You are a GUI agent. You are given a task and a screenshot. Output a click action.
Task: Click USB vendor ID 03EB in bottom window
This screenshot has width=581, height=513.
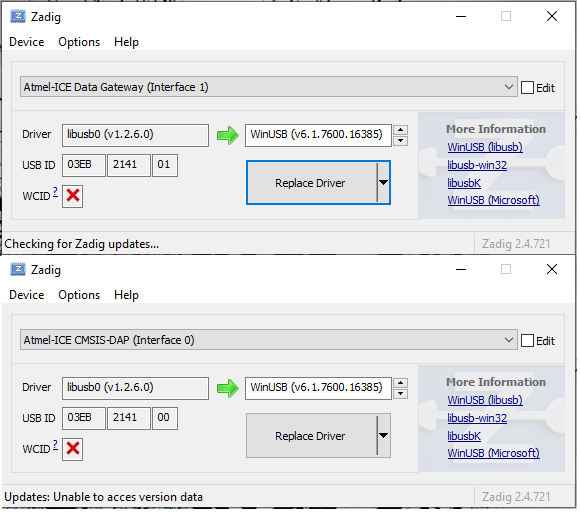click(x=84, y=418)
